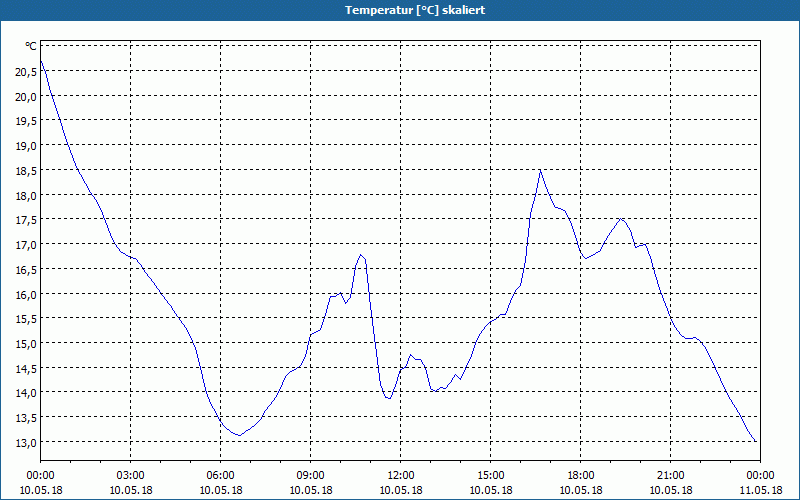
Task: Select the 11.05.18 date label
Action: [760, 491]
